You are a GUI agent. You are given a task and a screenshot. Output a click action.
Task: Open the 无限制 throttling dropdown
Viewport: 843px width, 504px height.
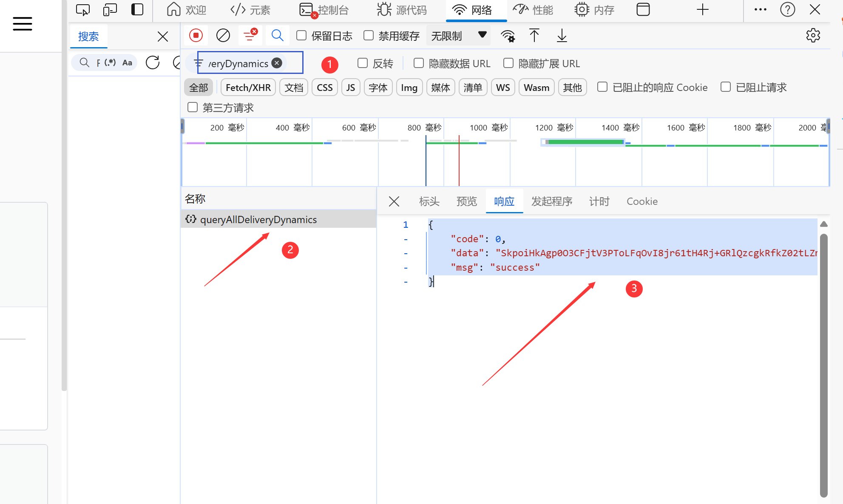coord(459,36)
